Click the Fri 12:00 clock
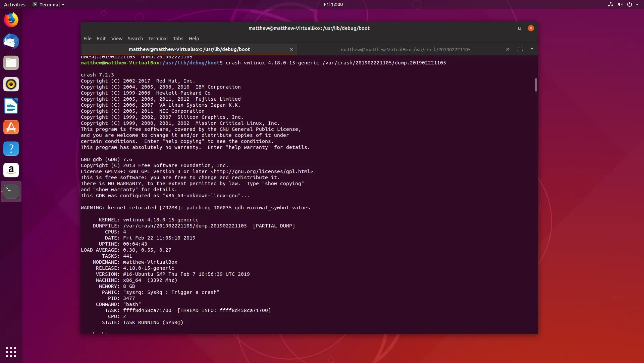644x363 pixels. point(333,4)
